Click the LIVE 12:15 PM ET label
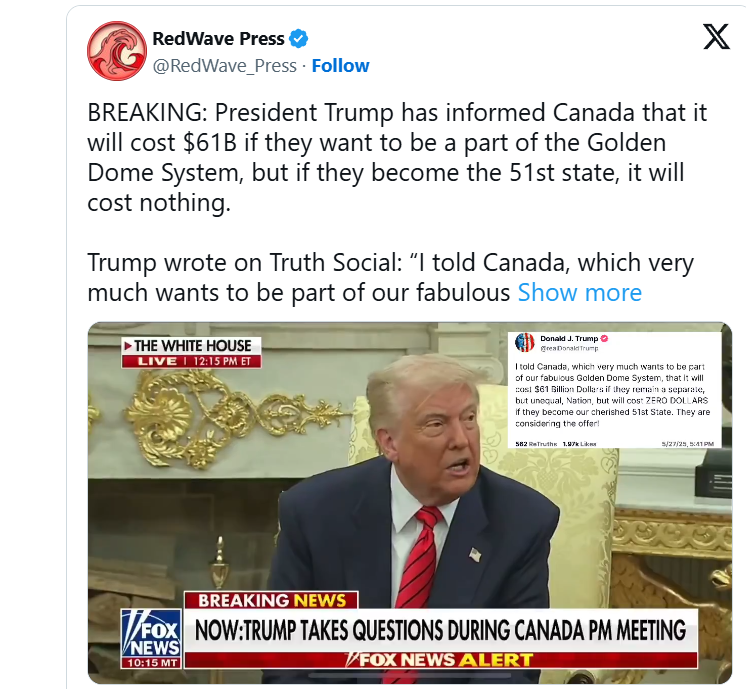Image resolution: width=746 pixels, height=689 pixels. tap(191, 361)
